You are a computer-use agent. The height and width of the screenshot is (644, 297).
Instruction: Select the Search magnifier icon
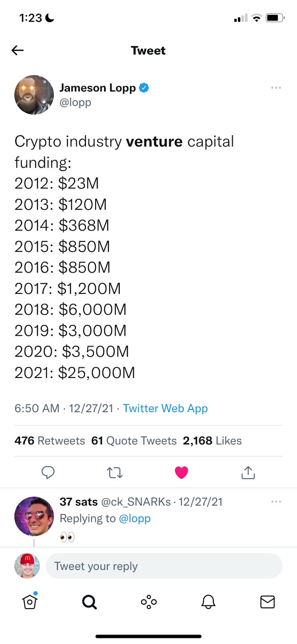coord(89,602)
